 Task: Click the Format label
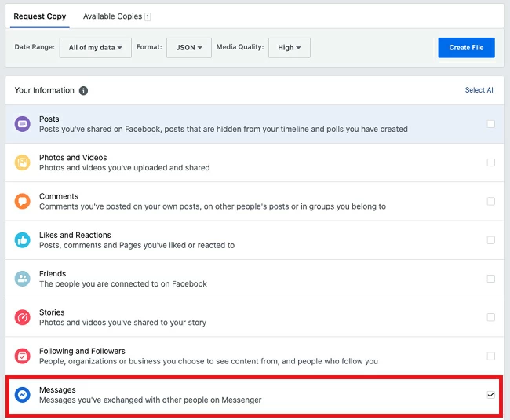click(x=149, y=47)
